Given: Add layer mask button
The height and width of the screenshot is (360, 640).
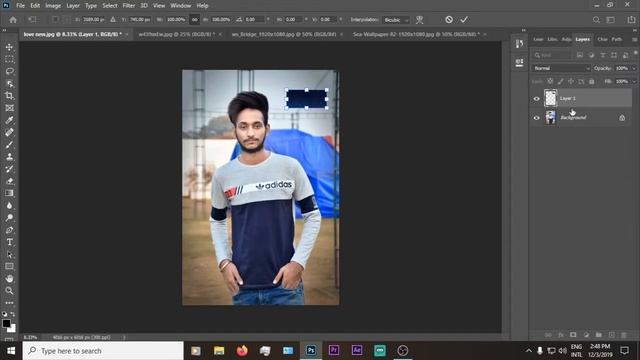Looking at the screenshot, I should click(x=573, y=335).
